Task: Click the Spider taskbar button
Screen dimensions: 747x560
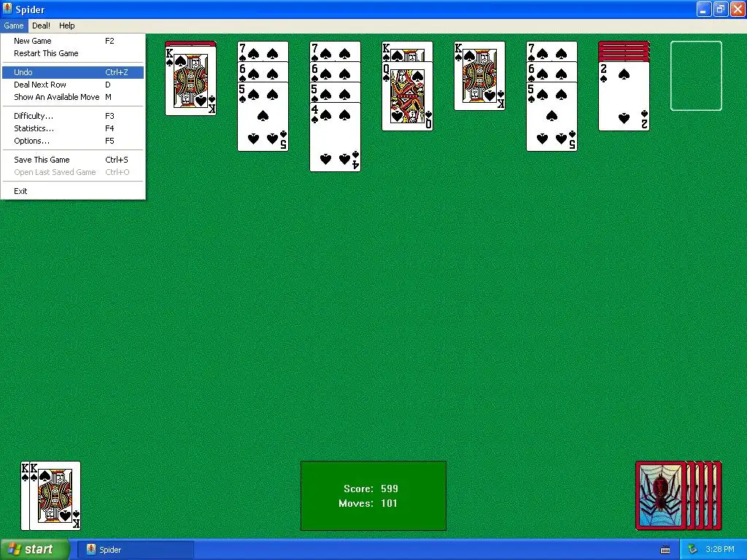Action: tap(136, 550)
